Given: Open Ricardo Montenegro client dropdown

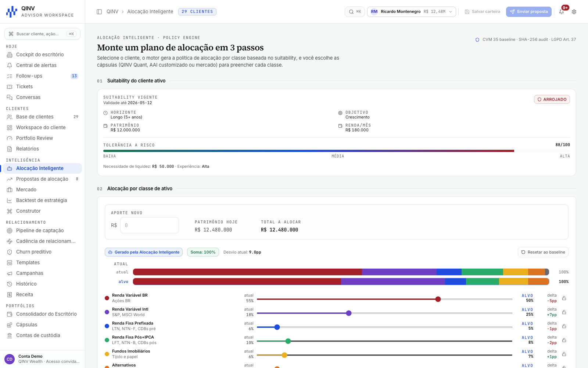Looking at the screenshot, I should click(411, 12).
